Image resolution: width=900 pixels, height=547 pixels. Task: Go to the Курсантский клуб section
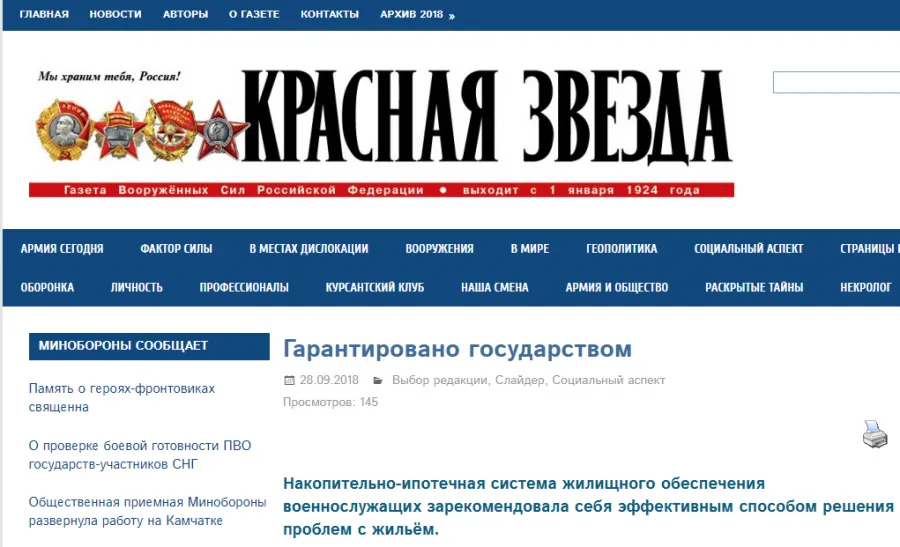[x=375, y=287]
